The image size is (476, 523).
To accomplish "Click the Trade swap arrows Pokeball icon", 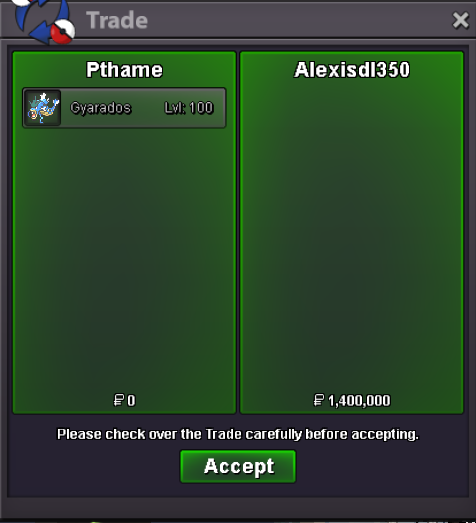I will tap(42, 22).
